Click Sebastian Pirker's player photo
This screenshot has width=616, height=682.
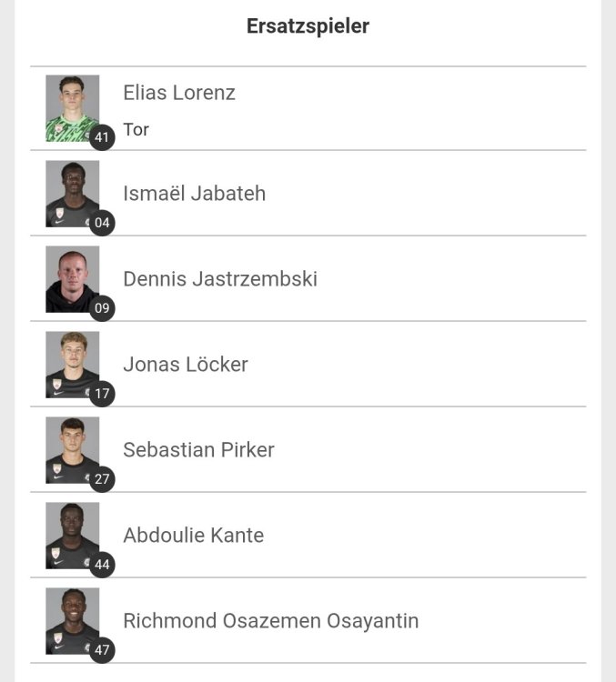pos(72,449)
